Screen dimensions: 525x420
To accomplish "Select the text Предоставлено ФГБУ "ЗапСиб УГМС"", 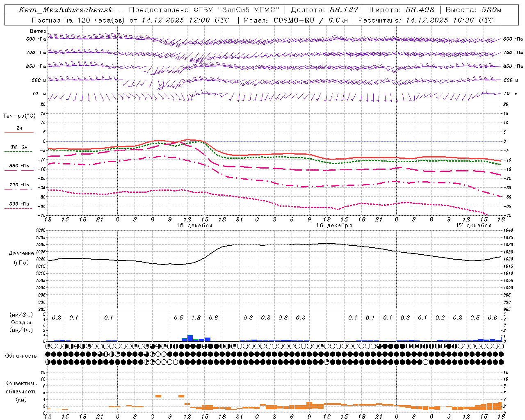I will 204,10.
